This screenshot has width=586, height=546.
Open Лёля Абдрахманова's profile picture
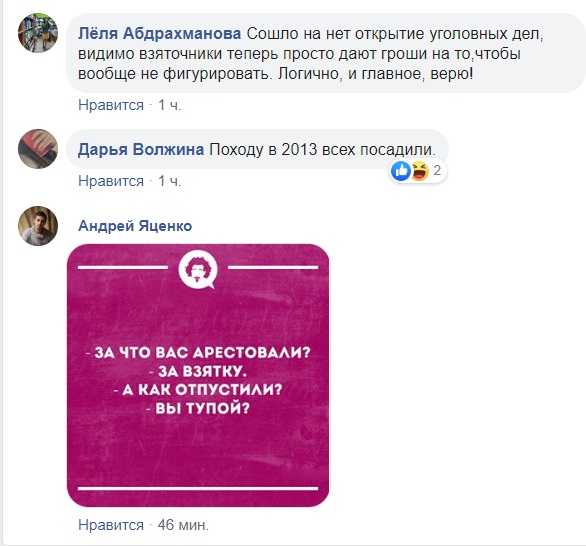[38, 33]
